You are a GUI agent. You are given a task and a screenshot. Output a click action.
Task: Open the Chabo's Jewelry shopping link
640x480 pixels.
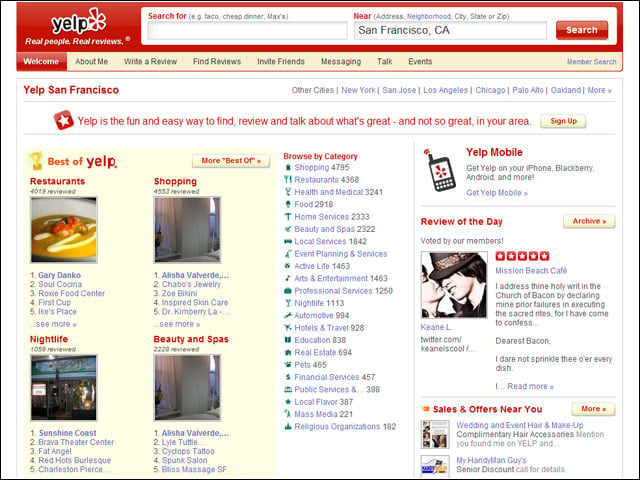point(191,284)
